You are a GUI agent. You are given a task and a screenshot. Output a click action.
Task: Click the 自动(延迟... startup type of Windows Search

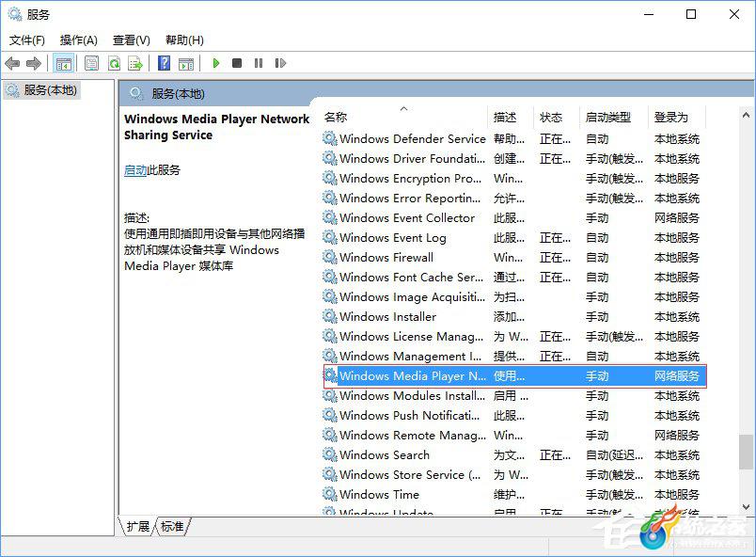pos(614,455)
